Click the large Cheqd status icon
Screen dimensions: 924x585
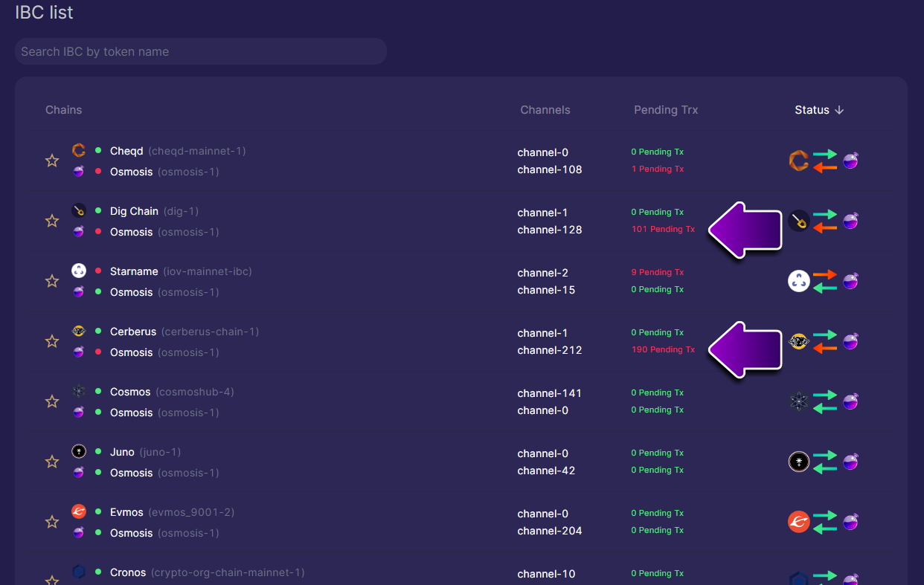pos(799,161)
